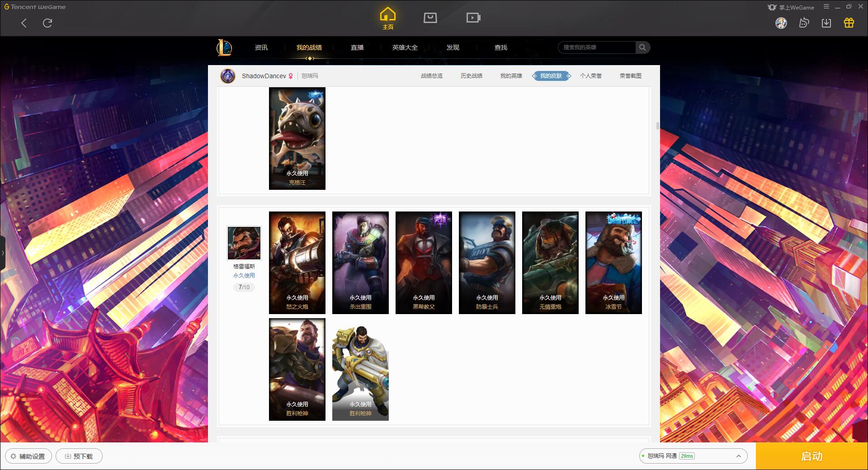Open the 掌上WeGame link
Image resolution: width=868 pixels, height=470 pixels.
pos(791,7)
